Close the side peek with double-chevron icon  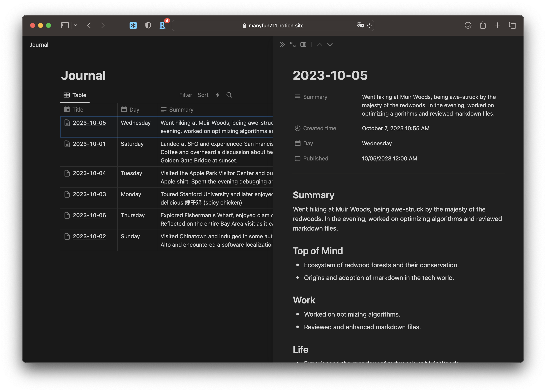(282, 44)
